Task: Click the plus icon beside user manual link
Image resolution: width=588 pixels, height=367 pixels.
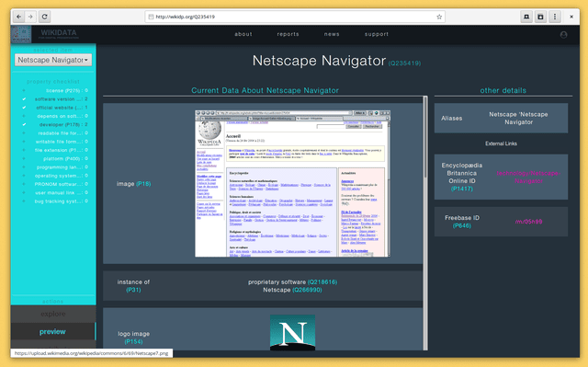Action: point(24,192)
